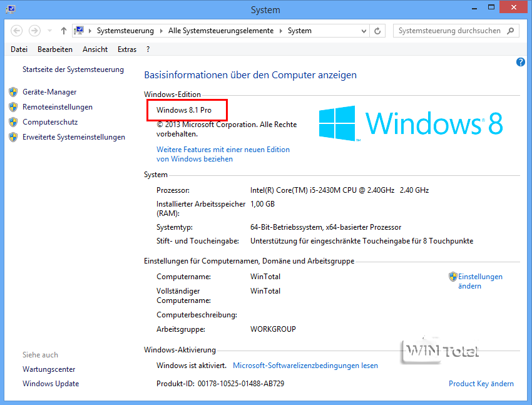
Task: Open the Extras menu
Action: coord(127,49)
